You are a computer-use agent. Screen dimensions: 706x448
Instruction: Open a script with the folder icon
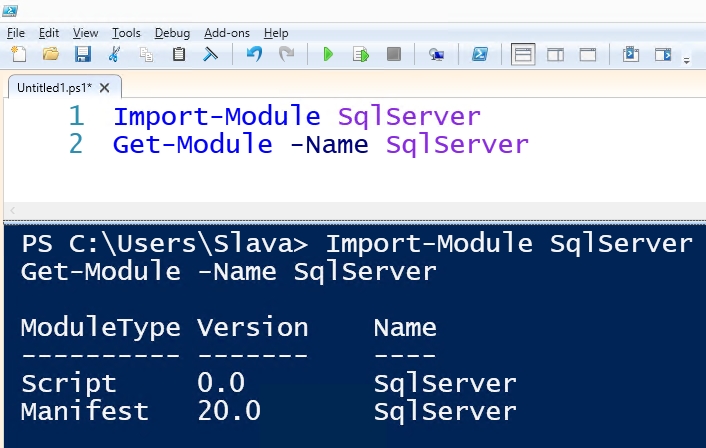click(50, 54)
